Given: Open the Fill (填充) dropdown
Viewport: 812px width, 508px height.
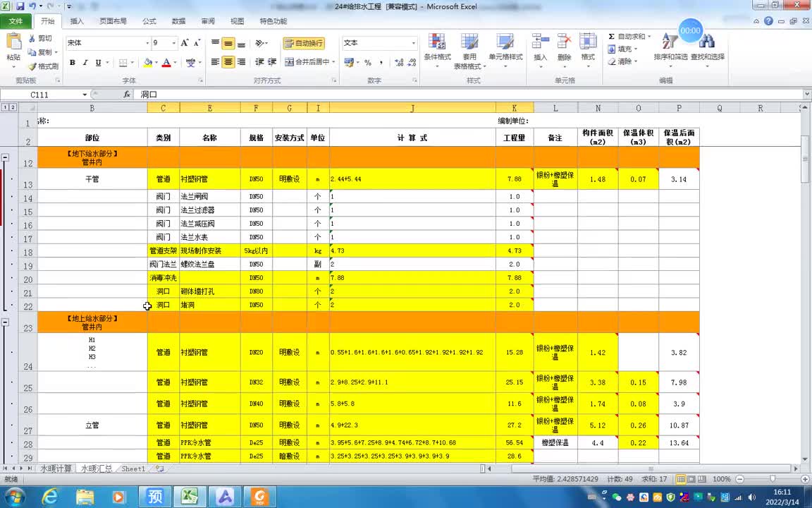Looking at the screenshot, I should click(x=635, y=49).
